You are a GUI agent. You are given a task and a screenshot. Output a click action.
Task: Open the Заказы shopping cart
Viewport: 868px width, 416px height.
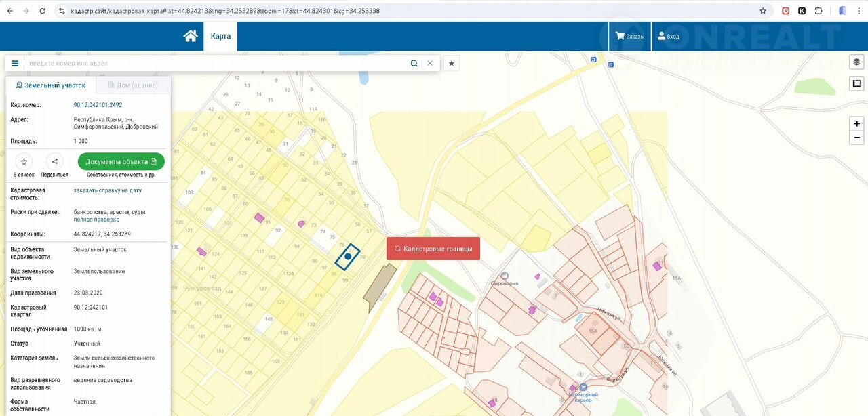[x=630, y=37]
